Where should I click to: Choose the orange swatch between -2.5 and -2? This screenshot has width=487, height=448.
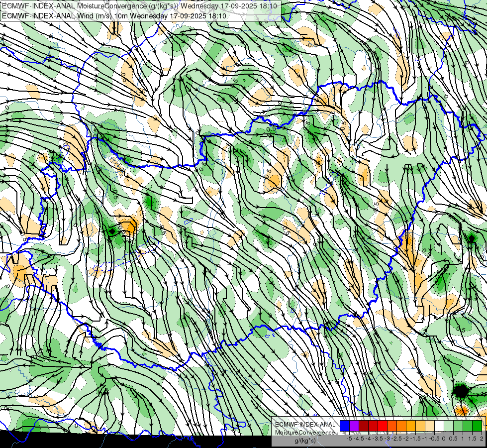(401, 426)
